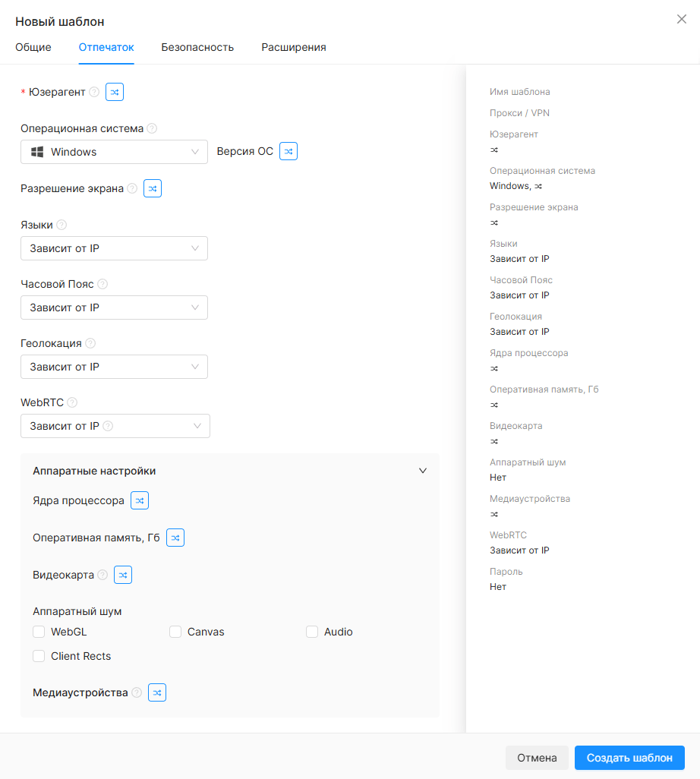Open the Безопасность tab
The image size is (700, 779).
(x=197, y=47)
